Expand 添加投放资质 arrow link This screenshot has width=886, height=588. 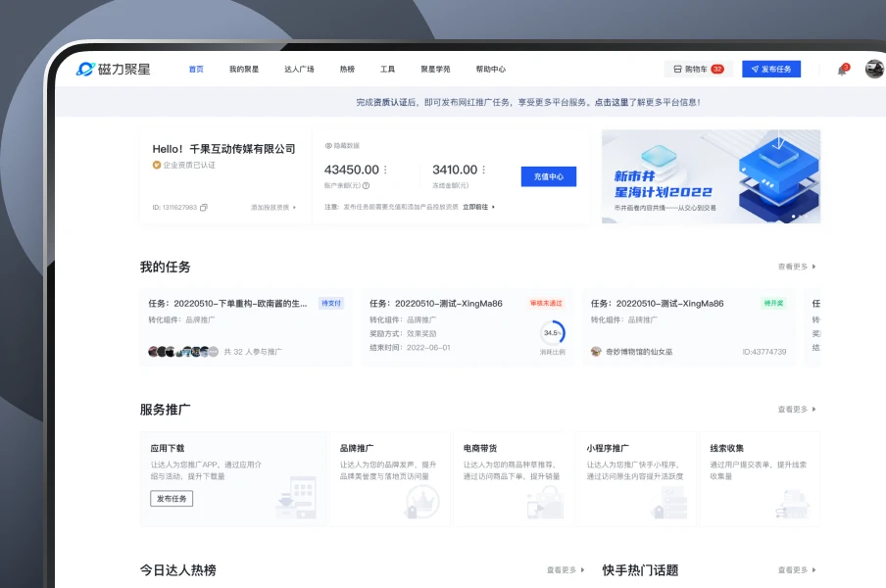[x=273, y=208]
